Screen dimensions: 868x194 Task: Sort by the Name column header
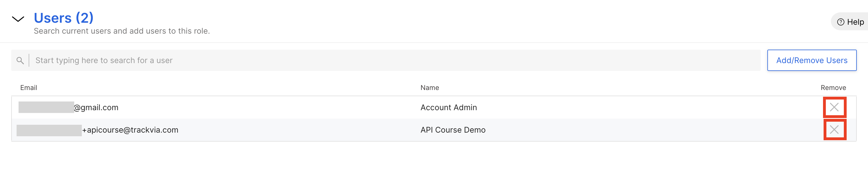430,88
